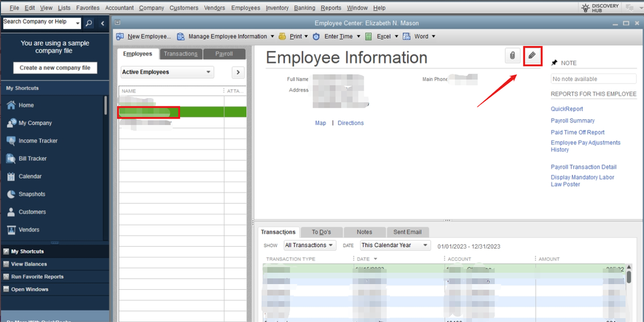The width and height of the screenshot is (644, 322).
Task: Open Employee Pay Adjustments History link
Action: 585,146
